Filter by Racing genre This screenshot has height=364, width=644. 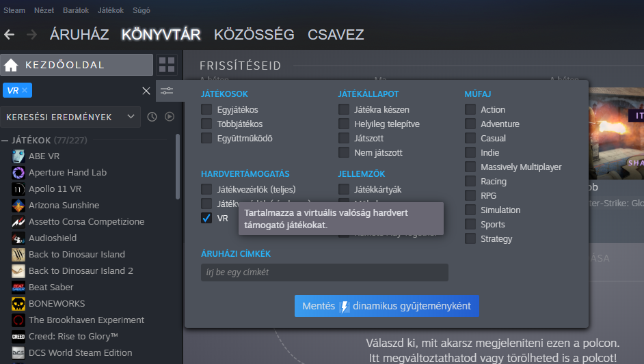pos(470,182)
